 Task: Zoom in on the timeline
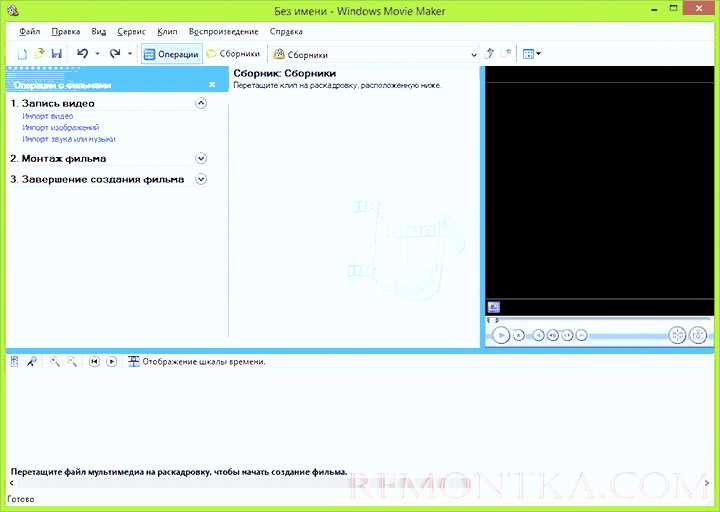pos(55,362)
